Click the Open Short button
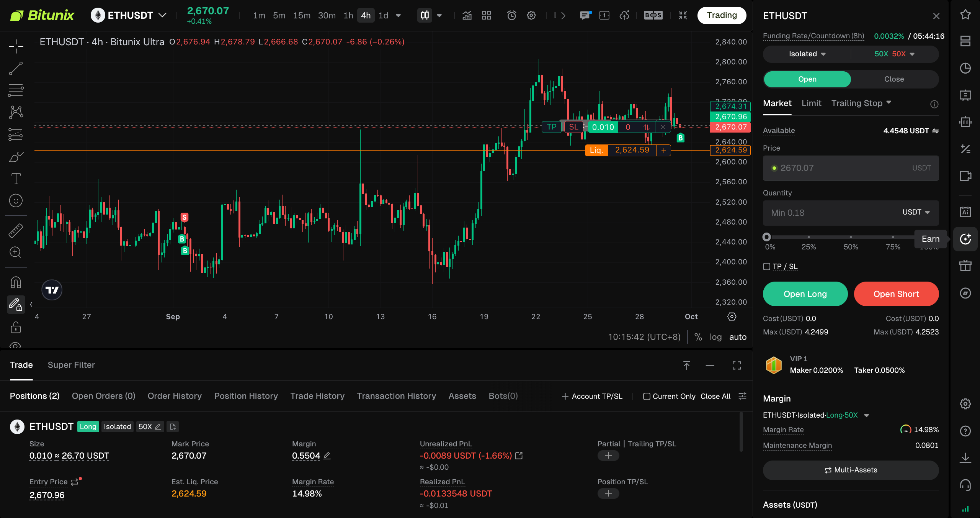 point(896,294)
